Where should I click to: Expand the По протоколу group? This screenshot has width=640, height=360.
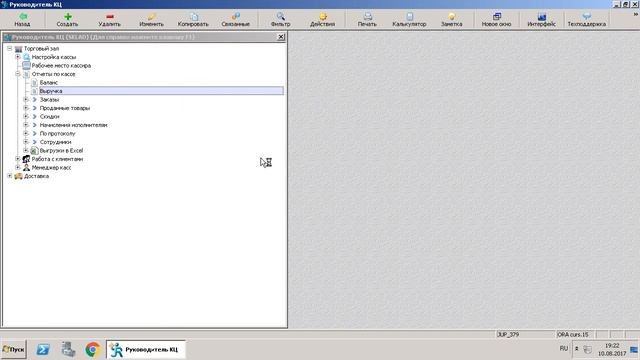tap(26, 133)
